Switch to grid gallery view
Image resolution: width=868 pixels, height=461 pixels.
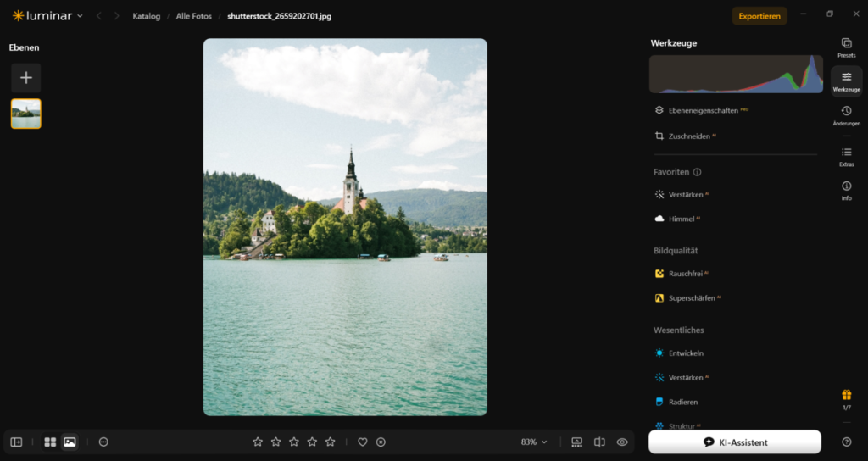point(50,442)
